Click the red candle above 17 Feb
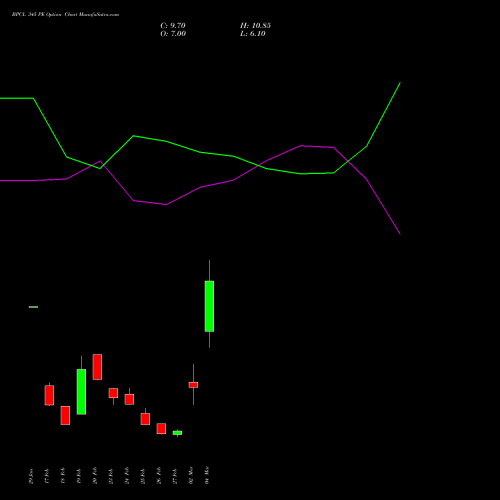This screenshot has height=500, width=500. pyautogui.click(x=49, y=395)
